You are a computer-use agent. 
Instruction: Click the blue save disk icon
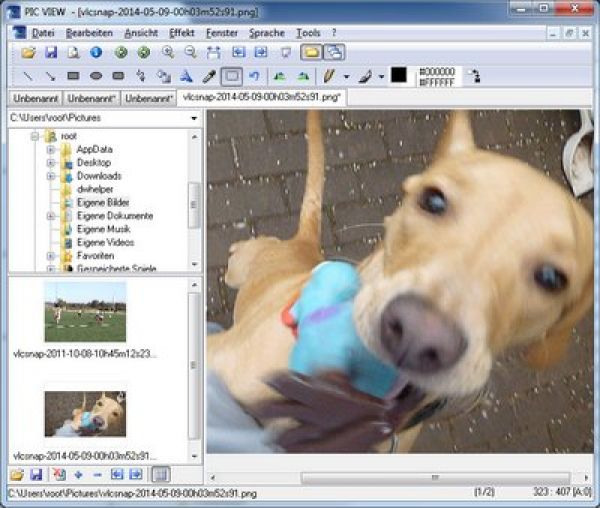pos(52,52)
